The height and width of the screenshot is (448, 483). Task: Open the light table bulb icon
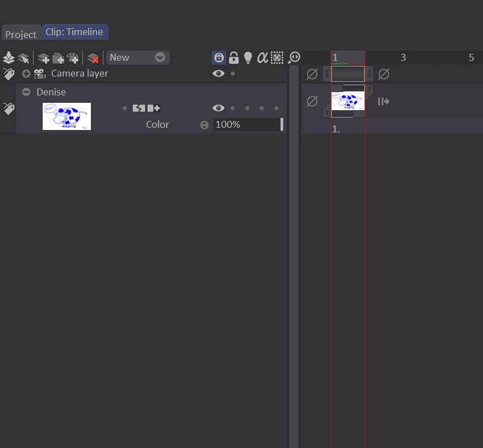pyautogui.click(x=248, y=57)
